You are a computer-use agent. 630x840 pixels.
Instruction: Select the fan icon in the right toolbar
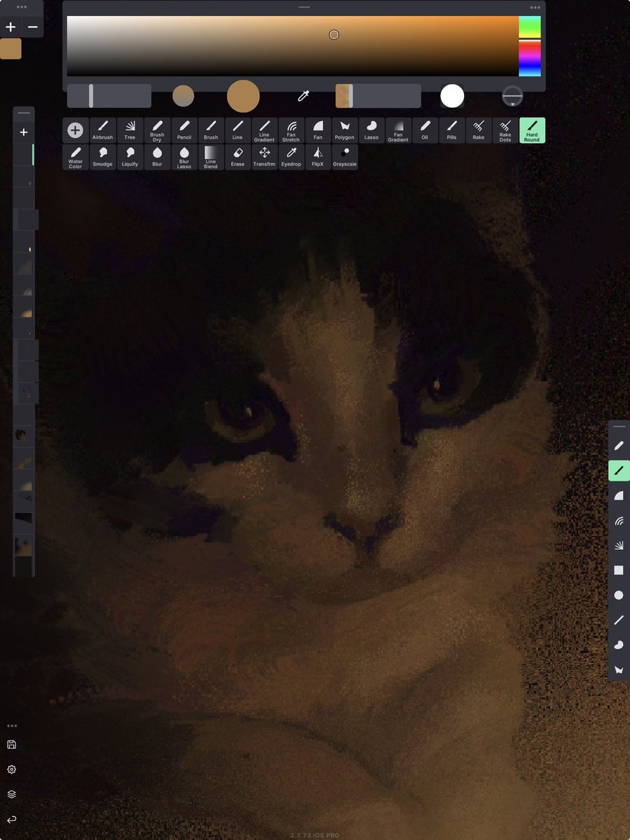click(x=619, y=495)
